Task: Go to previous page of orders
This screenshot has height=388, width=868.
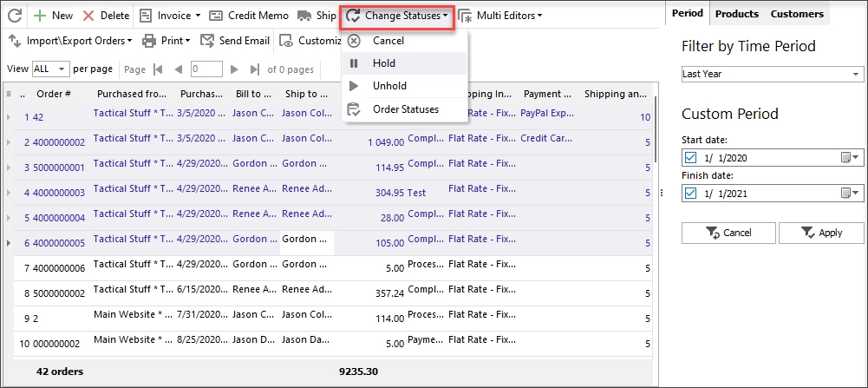Action: (178, 69)
